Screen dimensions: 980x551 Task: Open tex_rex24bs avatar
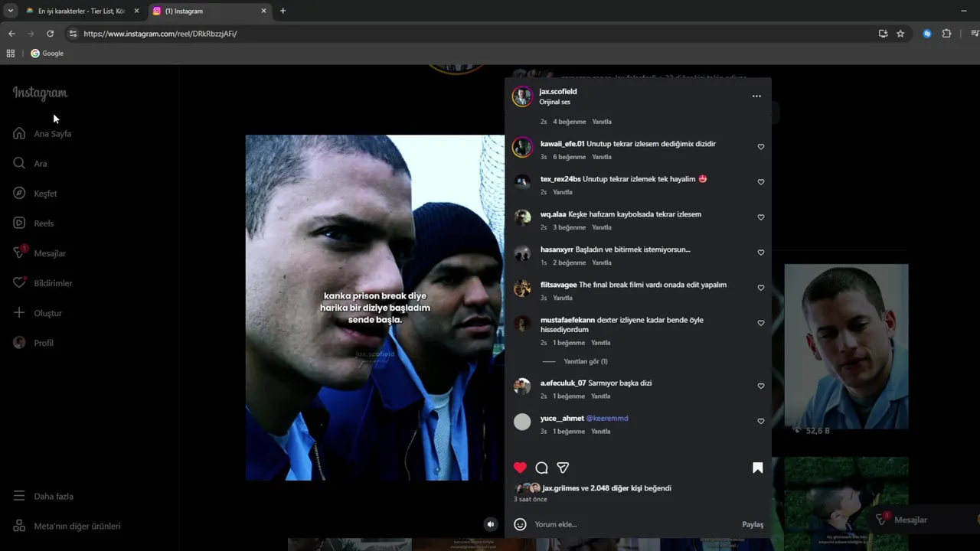[522, 182]
